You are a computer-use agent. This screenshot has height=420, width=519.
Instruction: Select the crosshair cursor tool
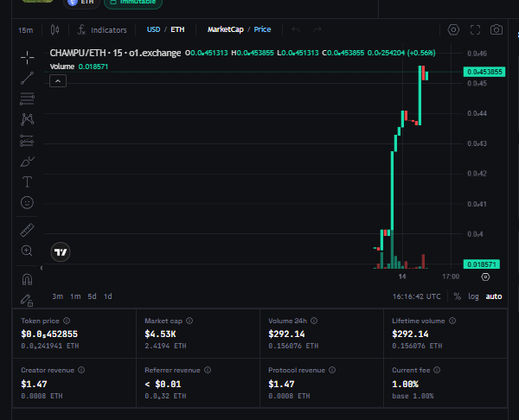27,58
